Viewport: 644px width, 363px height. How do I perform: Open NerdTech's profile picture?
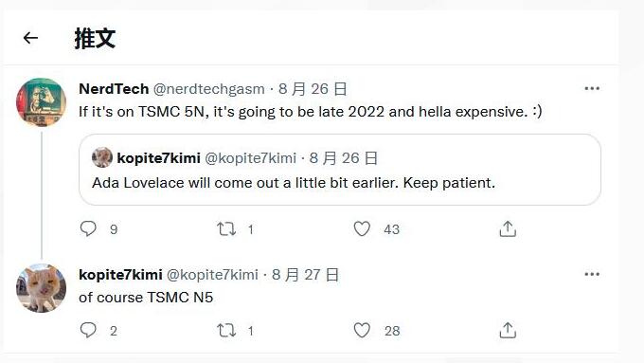point(41,102)
